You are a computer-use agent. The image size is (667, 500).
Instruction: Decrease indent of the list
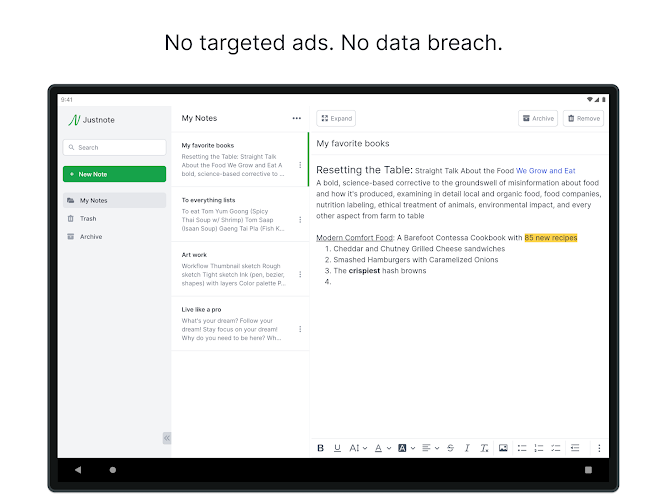(x=575, y=448)
